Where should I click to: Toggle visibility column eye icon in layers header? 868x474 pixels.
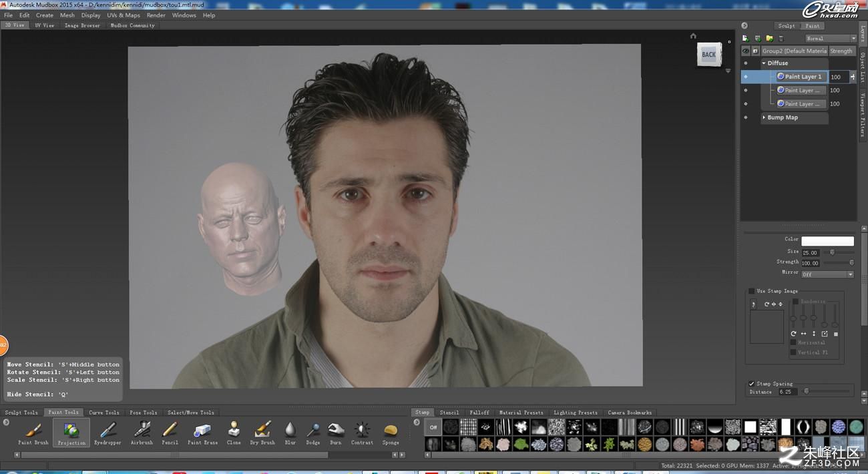pos(746,51)
